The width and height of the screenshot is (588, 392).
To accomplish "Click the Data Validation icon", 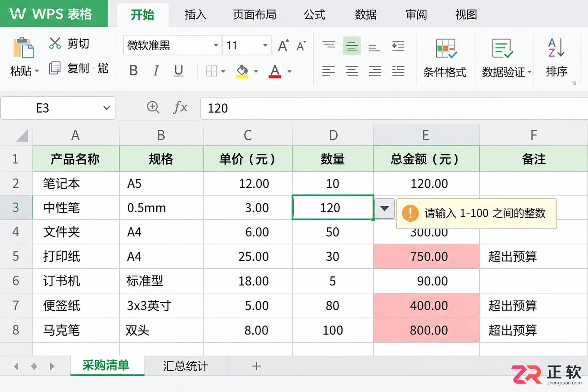I will point(502,49).
